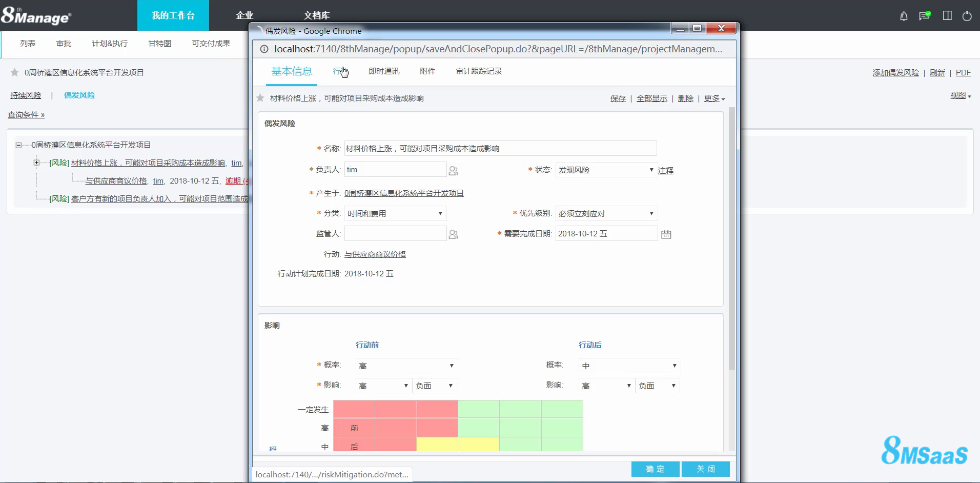Open the calendar icon for 需要完成日期
980x483 pixels.
point(666,234)
